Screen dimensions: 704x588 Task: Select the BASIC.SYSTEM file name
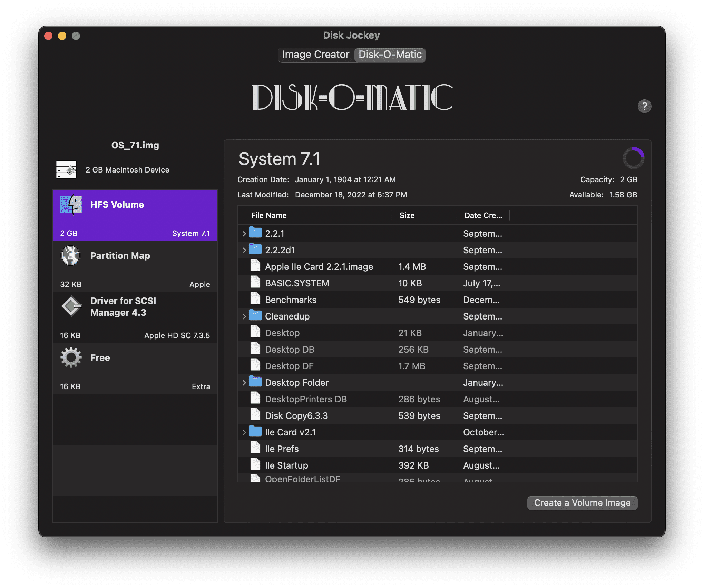tap(297, 283)
